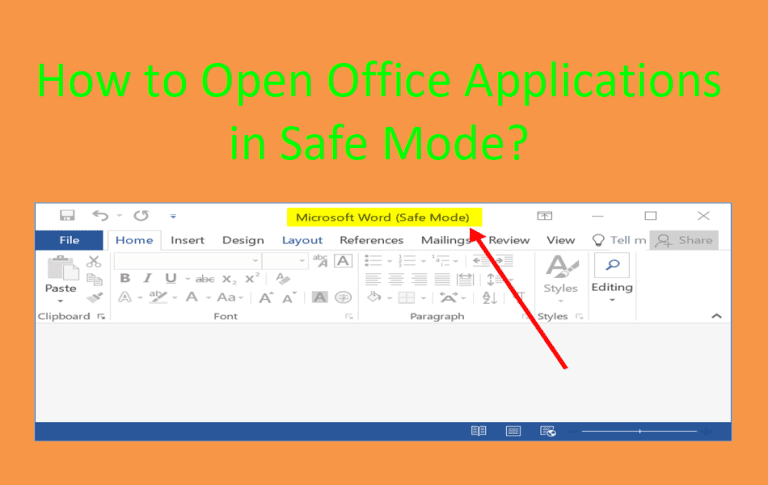The height and width of the screenshot is (485, 768).
Task: Toggle Italic formatting
Action: pos(147,278)
